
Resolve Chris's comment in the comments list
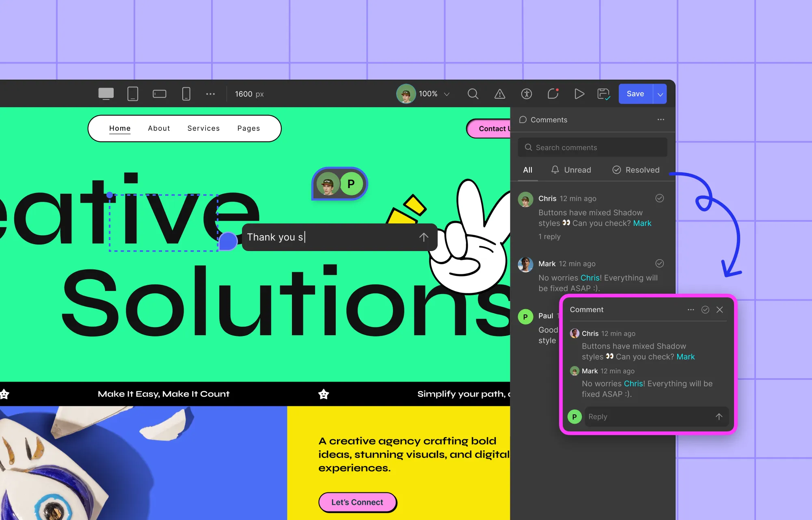click(660, 198)
